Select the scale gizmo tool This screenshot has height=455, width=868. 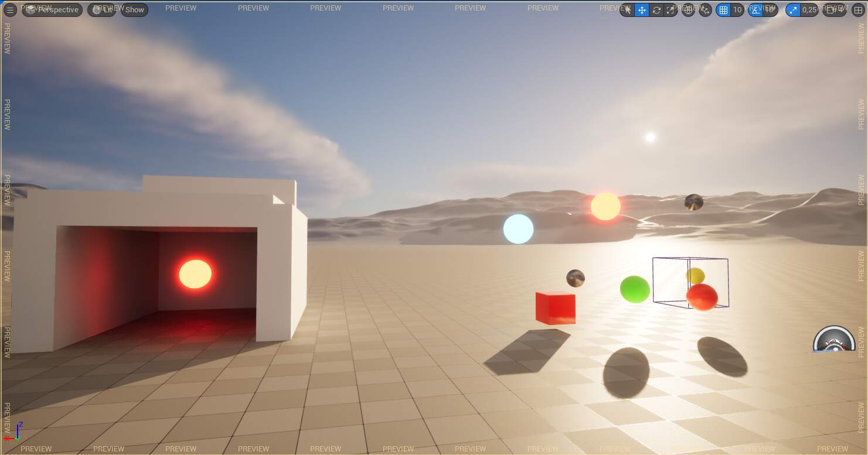[x=670, y=10]
